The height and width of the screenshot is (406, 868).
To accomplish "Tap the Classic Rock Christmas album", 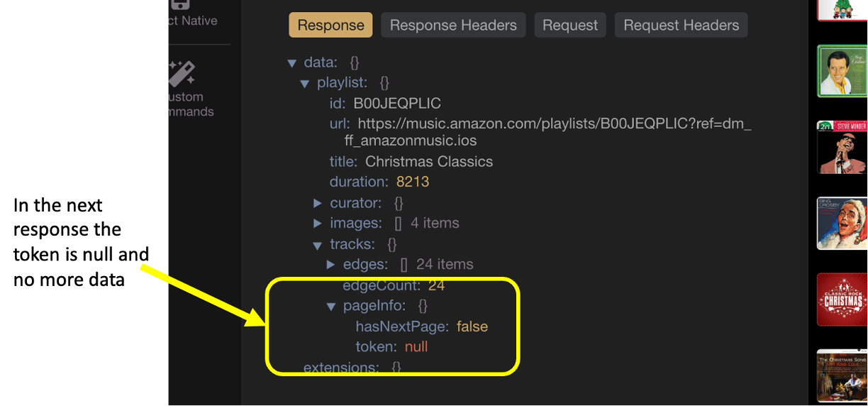I will [x=842, y=300].
